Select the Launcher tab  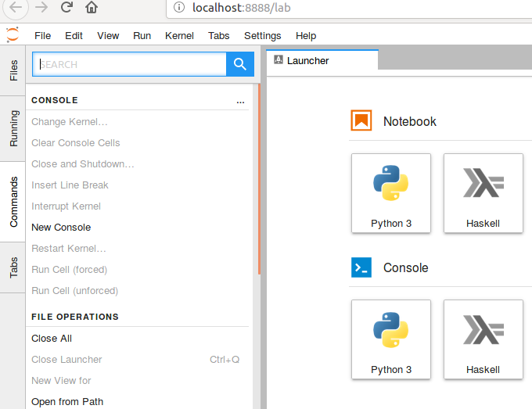(322, 60)
